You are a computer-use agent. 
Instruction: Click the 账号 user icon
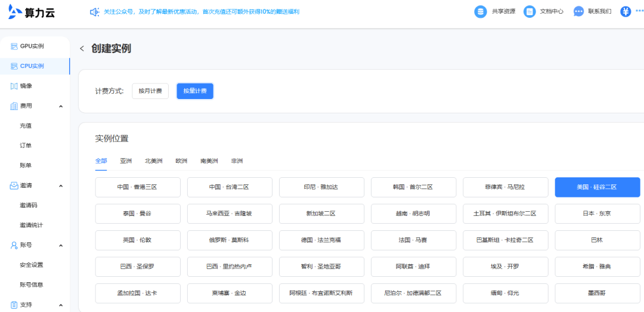pyautogui.click(x=14, y=245)
